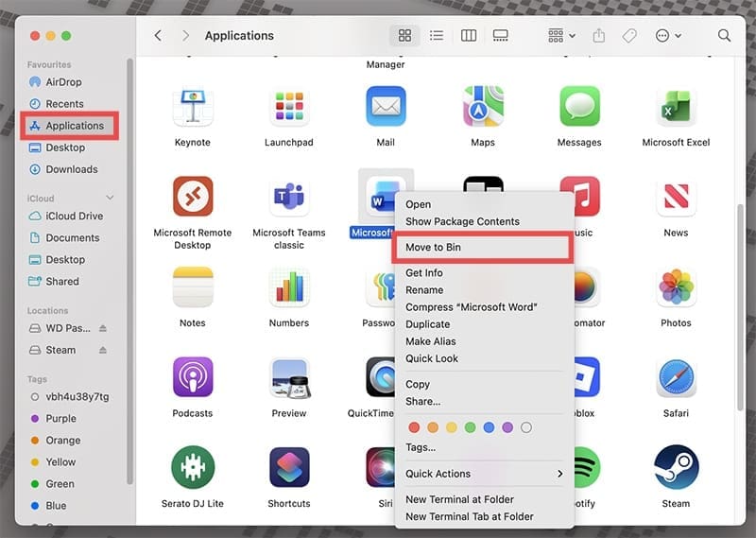Choose New Terminal Tab at Folder
756x538 pixels.
click(x=484, y=516)
